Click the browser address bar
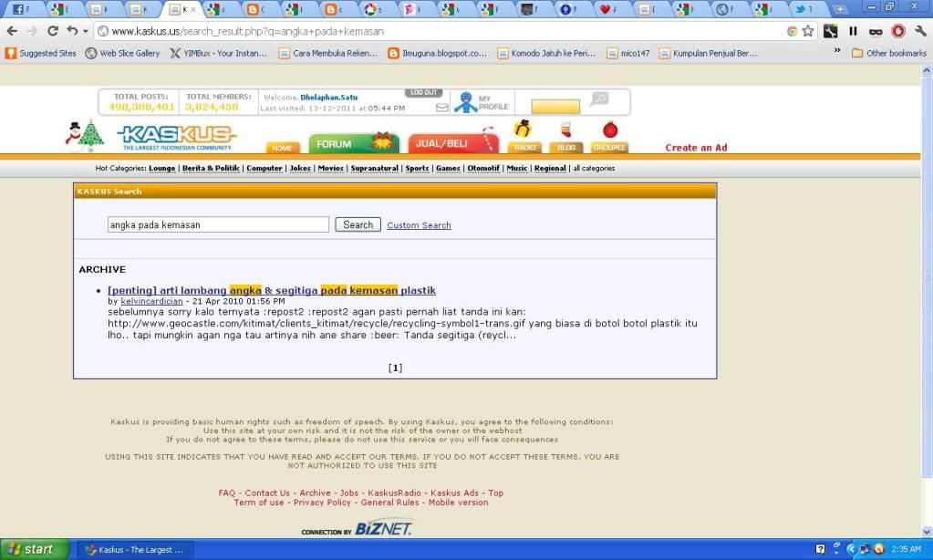 click(x=442, y=31)
